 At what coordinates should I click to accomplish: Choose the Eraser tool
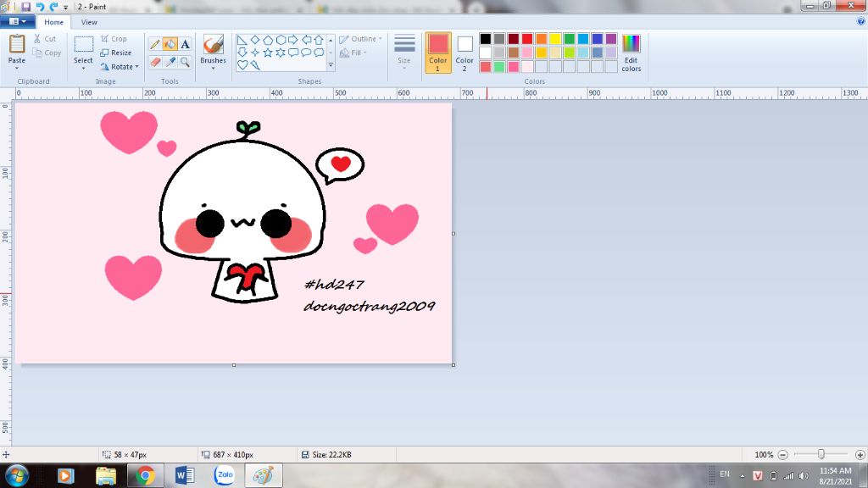pos(154,62)
